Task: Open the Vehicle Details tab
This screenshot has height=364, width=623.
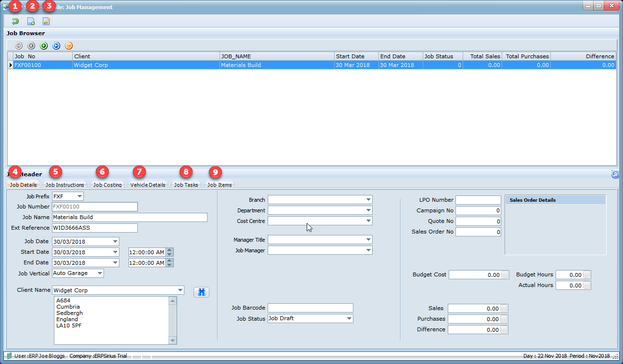Action: point(148,185)
